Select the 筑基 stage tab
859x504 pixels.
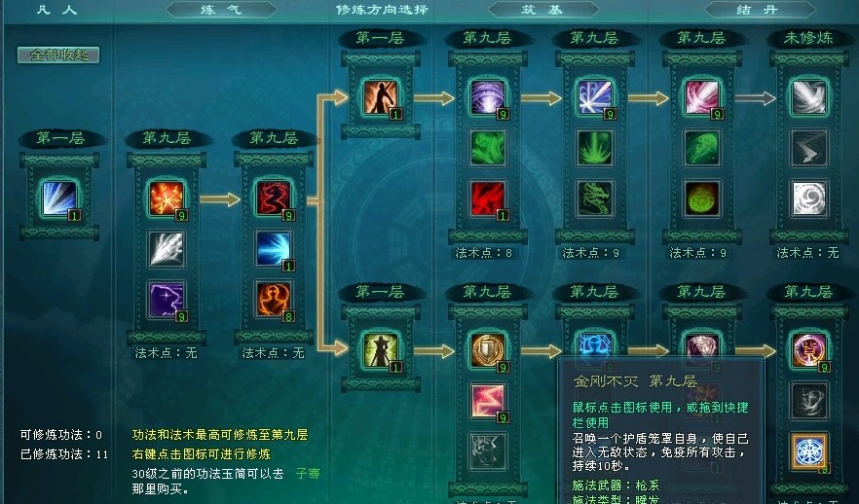542,10
